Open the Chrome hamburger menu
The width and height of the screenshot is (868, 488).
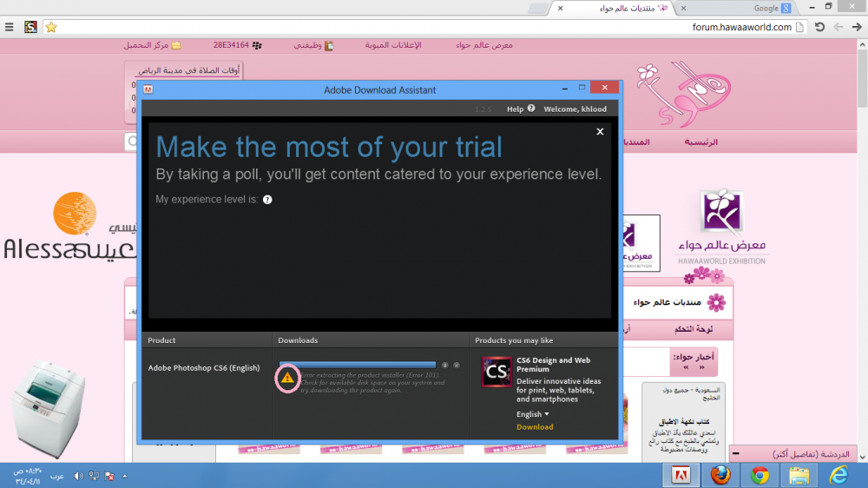10,27
